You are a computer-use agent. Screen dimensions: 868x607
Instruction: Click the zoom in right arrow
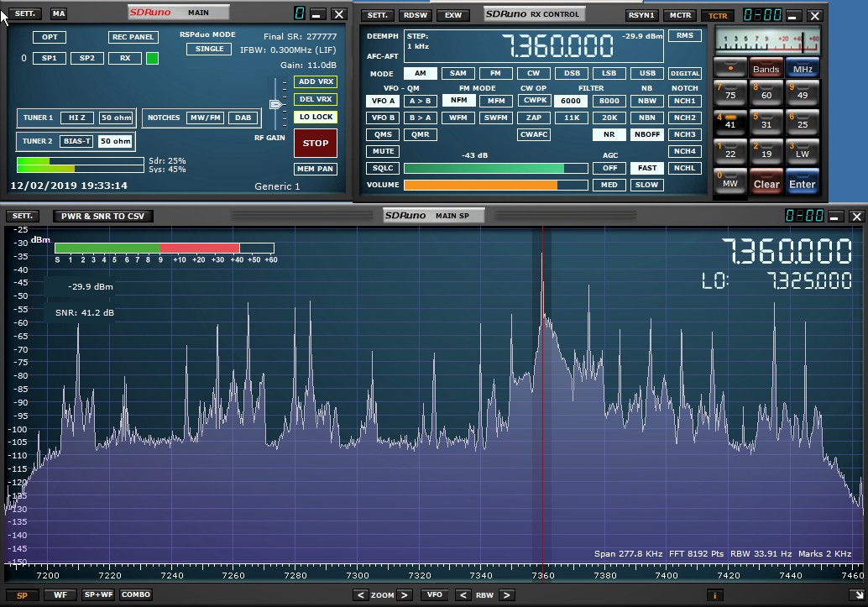[x=405, y=594]
